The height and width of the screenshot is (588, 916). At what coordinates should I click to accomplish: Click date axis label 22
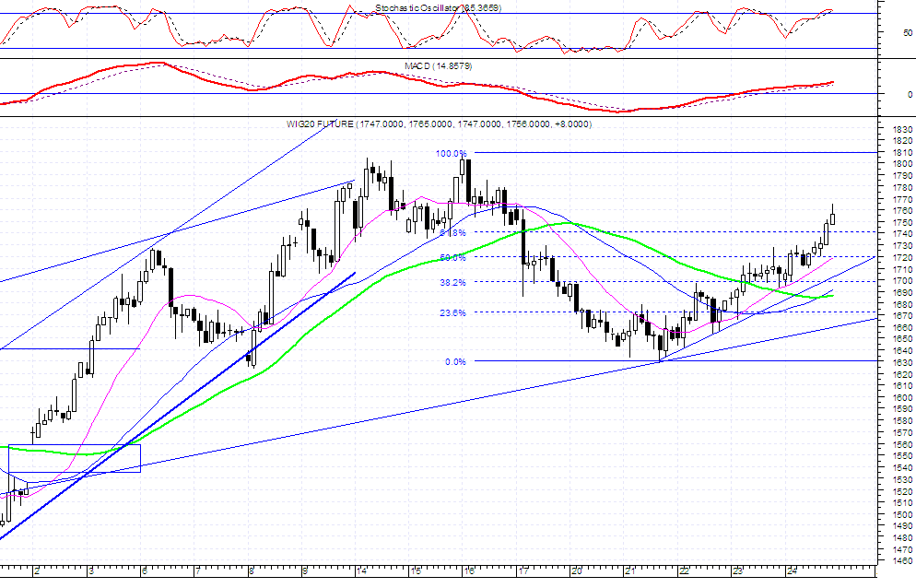tap(684, 571)
